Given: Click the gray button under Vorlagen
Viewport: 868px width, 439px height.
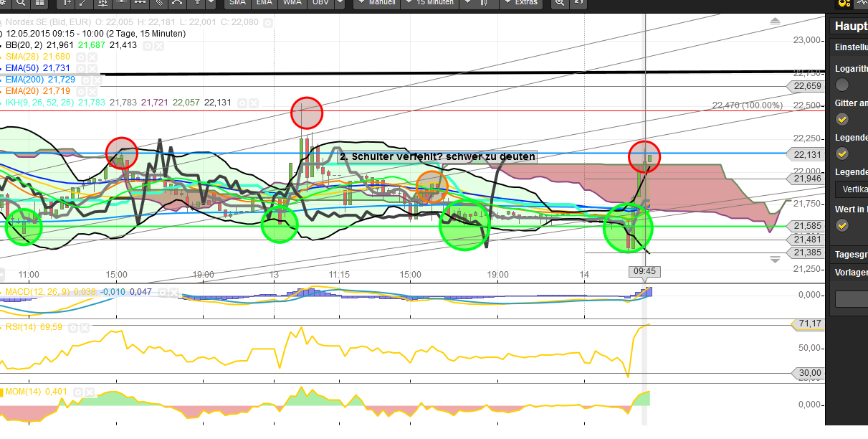Looking at the screenshot, I should click(x=852, y=299).
